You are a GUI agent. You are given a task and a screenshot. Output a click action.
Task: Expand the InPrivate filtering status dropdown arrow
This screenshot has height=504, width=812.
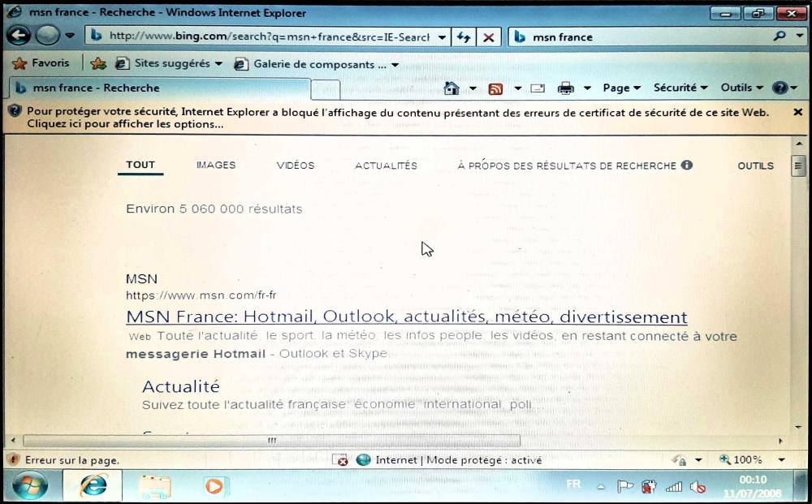tap(698, 460)
